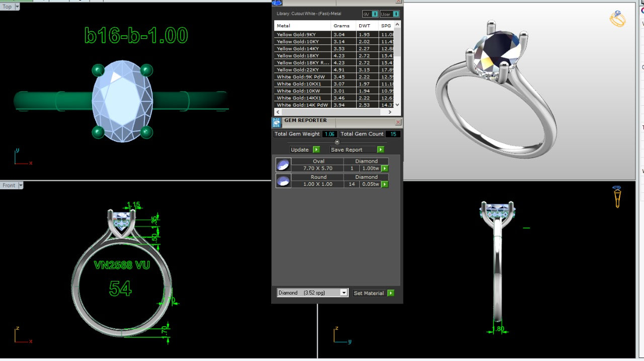This screenshot has width=644, height=361.
Task: Select Yellow Gold:9KY row
Action: (x=334, y=34)
